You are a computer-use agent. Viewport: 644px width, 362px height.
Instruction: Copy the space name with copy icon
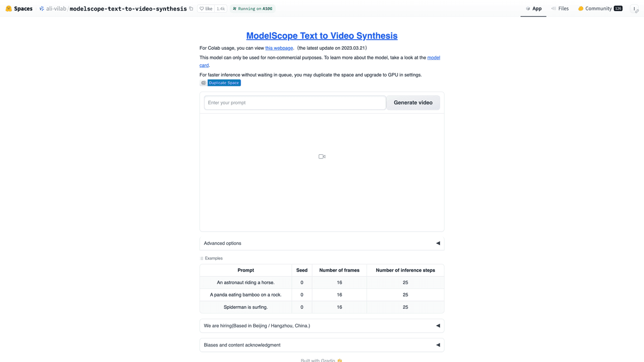[x=191, y=9]
